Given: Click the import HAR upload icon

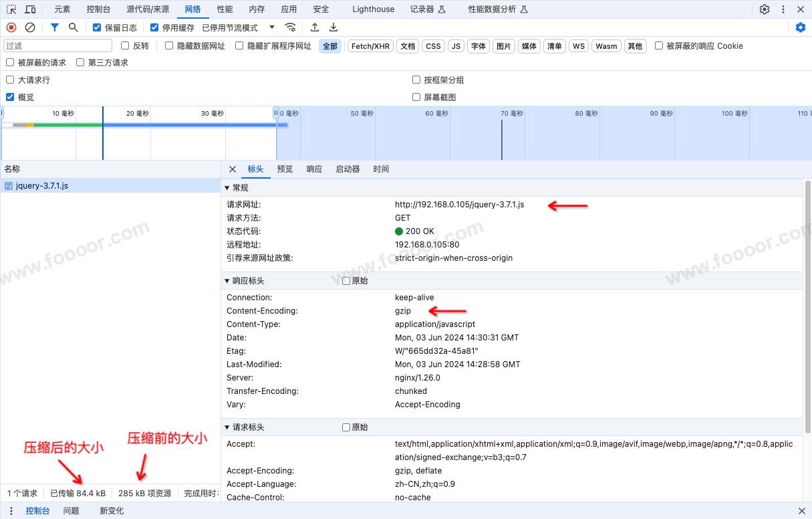Looking at the screenshot, I should click(315, 27).
